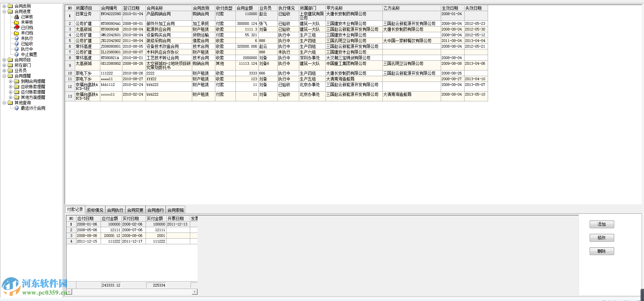
Task: Click the cube icon for 中止搁置
Action: click(16, 54)
